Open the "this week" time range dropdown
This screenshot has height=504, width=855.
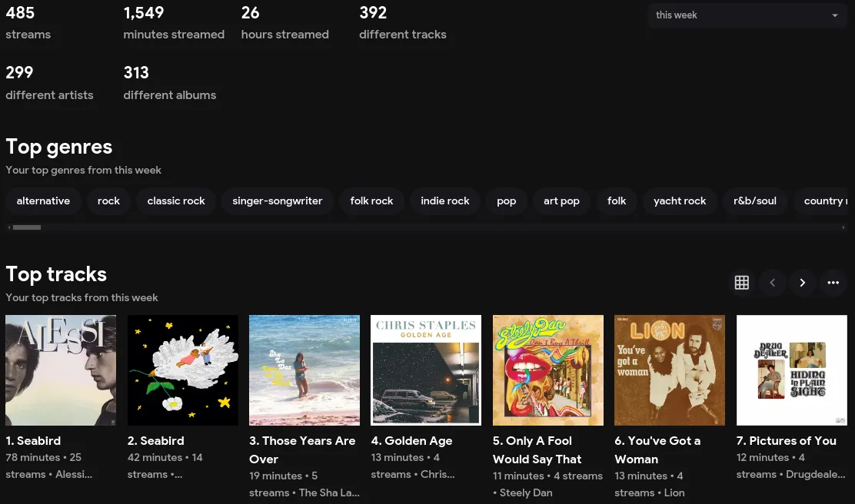[747, 15]
